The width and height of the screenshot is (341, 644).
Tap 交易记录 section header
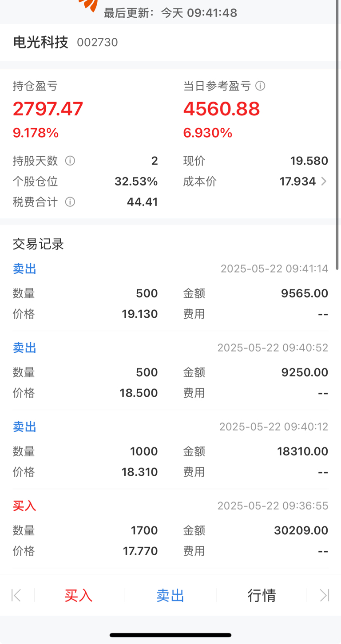point(39,244)
